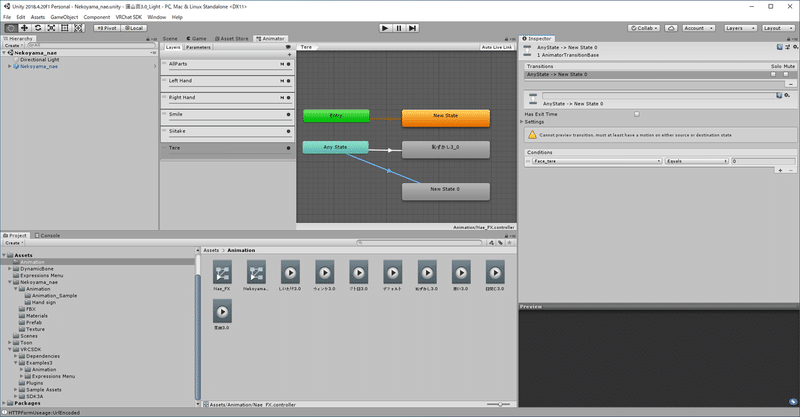Click the Step frame button
Screen dimensions: 800x417
413,28
